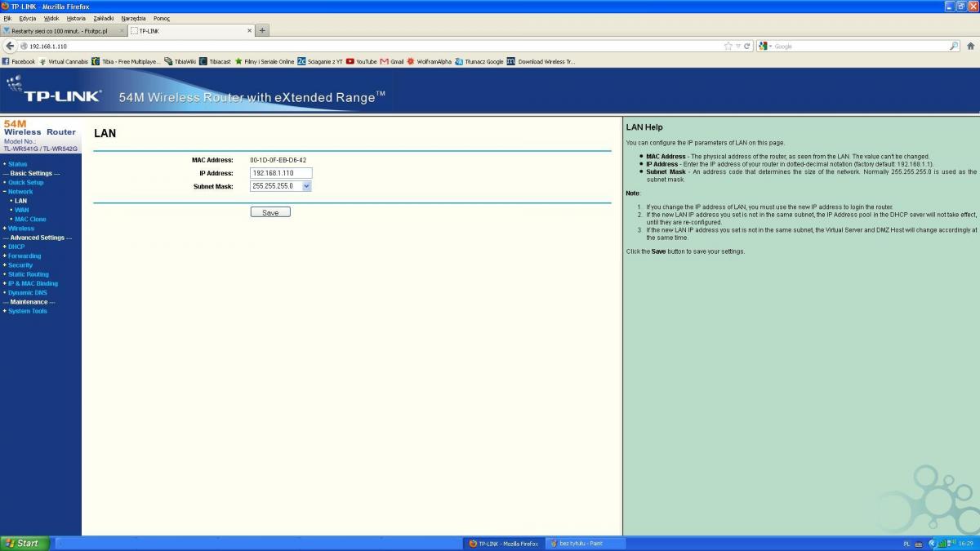Open the Tibia - Free Multiplayer bookmark
The image size is (980, 551).
click(127, 61)
